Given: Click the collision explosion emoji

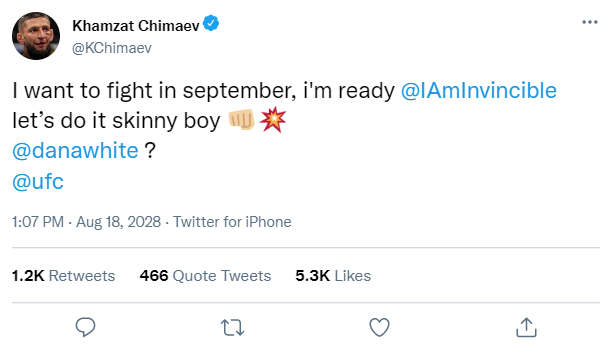Looking at the screenshot, I should pyautogui.click(x=273, y=119).
